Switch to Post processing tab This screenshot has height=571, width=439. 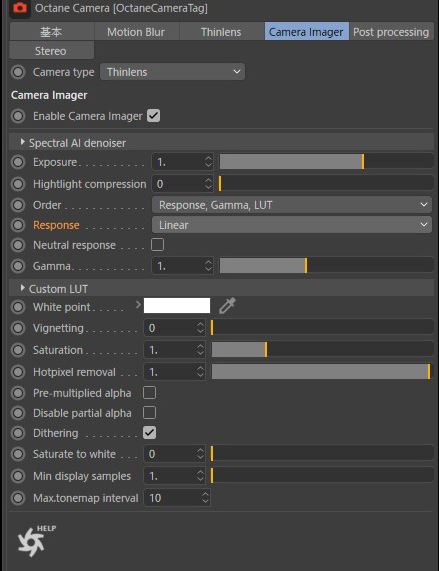tap(391, 32)
